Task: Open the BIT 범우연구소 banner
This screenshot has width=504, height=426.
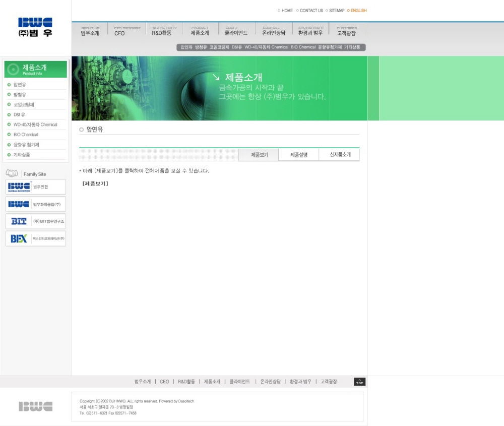Action: 36,221
